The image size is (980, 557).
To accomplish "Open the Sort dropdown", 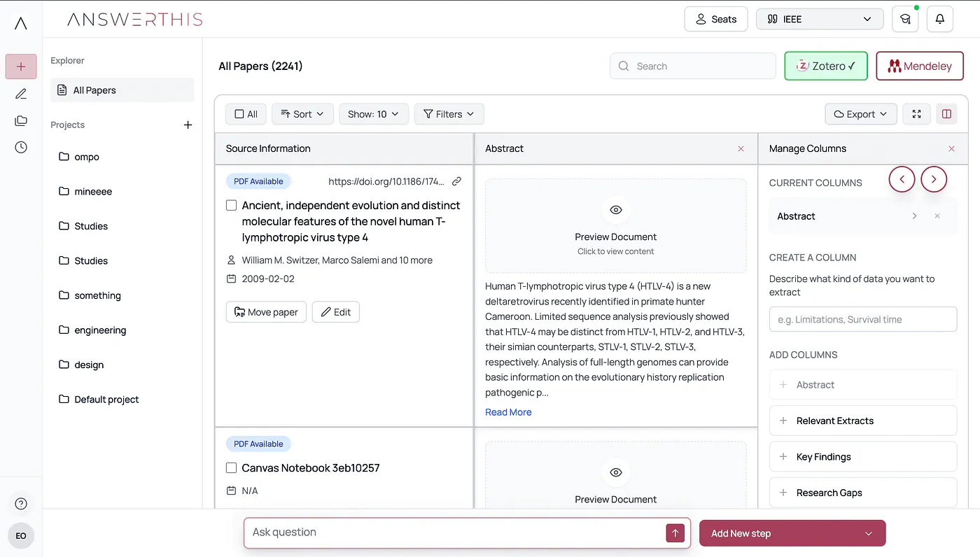I will click(x=302, y=114).
